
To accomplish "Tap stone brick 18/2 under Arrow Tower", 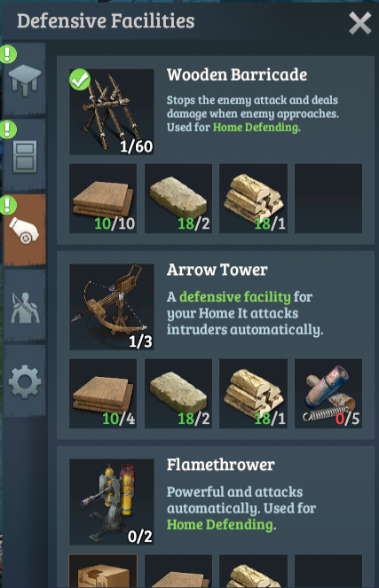I will point(178,394).
